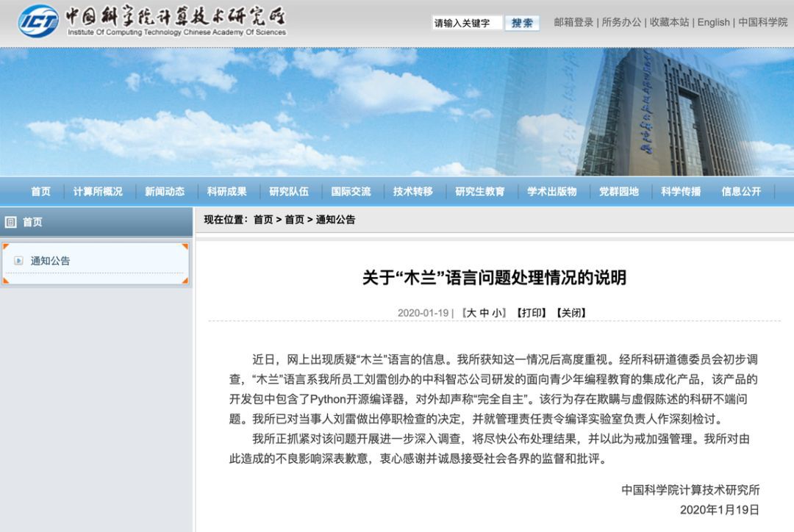This screenshot has height=532, width=794.
Task: Click the 【打印】 print link
Action: coord(532,313)
